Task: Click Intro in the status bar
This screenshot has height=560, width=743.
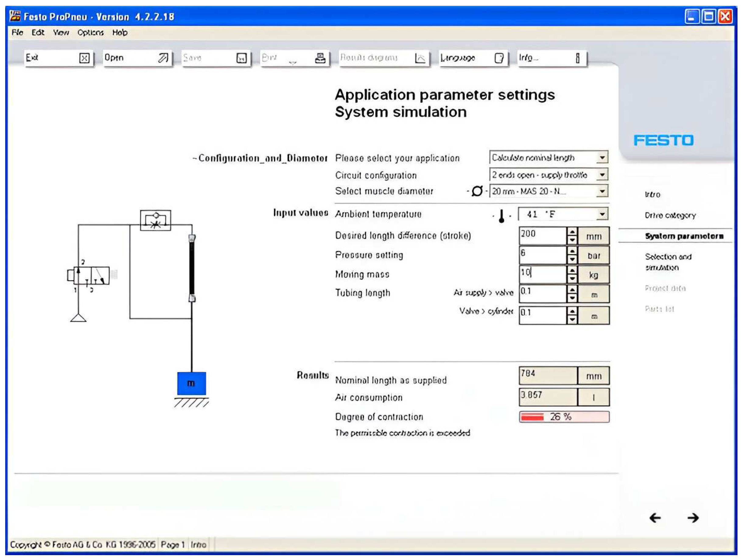Action: (198, 544)
